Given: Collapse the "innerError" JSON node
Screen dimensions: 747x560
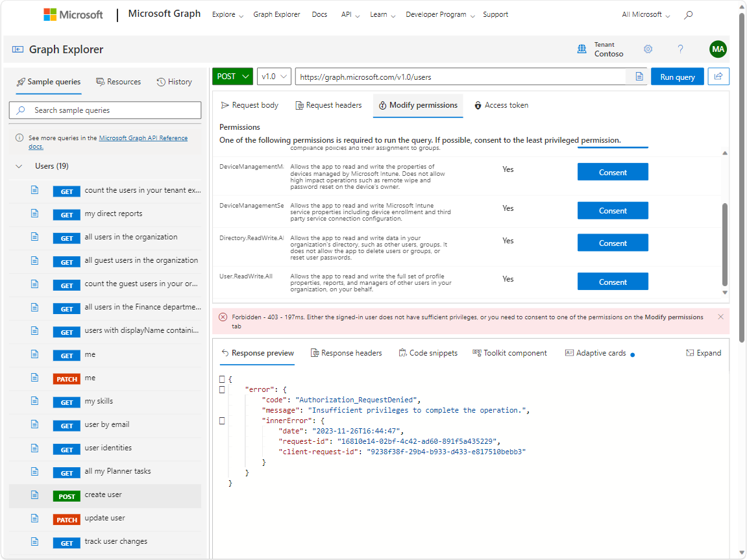Looking at the screenshot, I should coord(222,420).
